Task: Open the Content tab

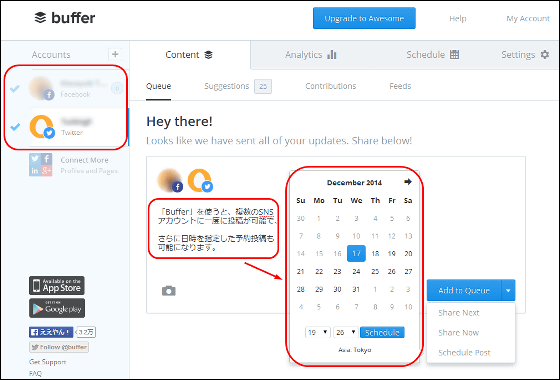Action: [x=189, y=55]
